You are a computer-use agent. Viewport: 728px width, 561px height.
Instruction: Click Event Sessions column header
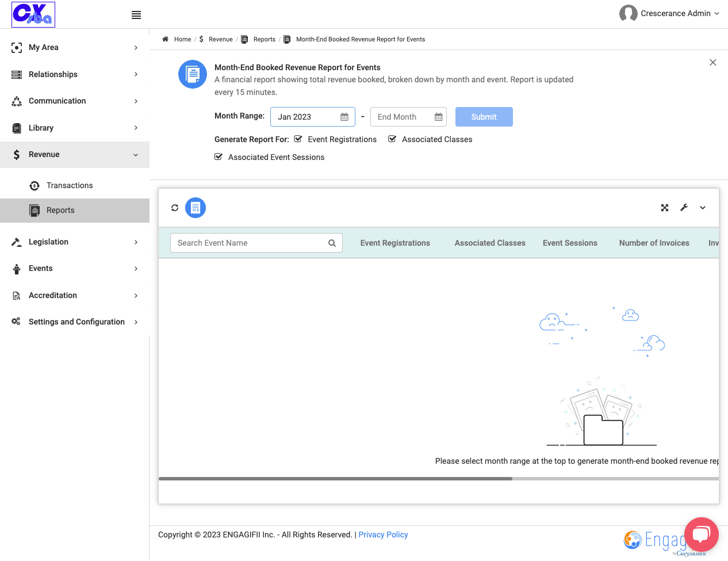point(570,243)
